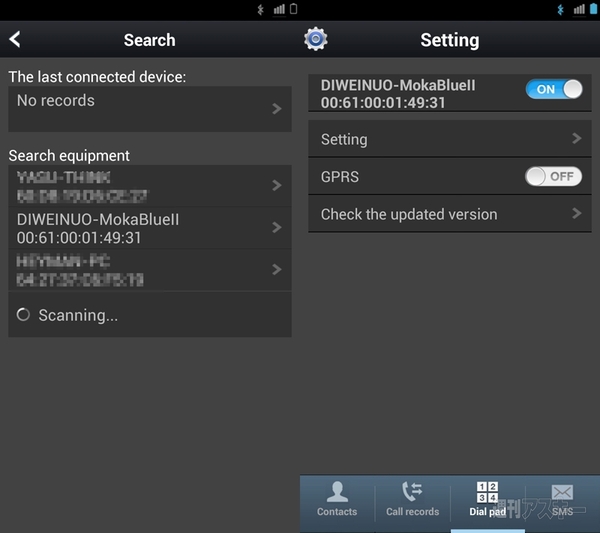
Task: Tap Bluetooth icon in right status bar
Action: [561, 10]
